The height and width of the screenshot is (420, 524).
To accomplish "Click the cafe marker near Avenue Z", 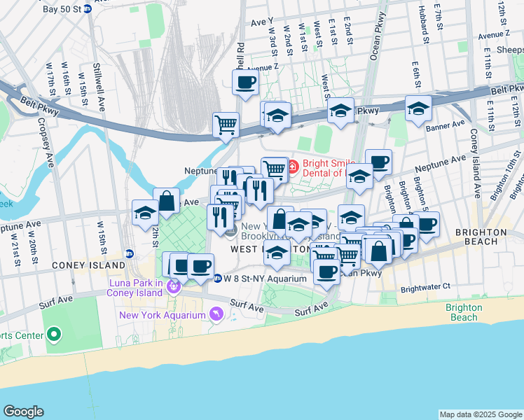I will 246,85.
